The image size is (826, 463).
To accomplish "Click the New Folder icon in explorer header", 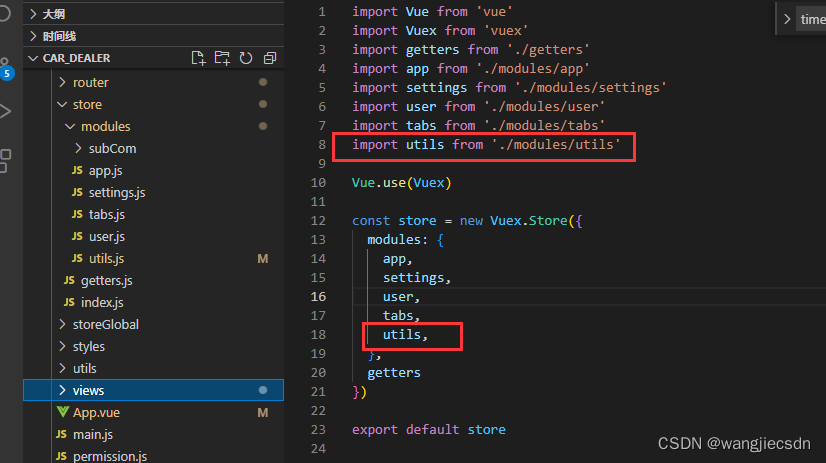I will click(222, 58).
